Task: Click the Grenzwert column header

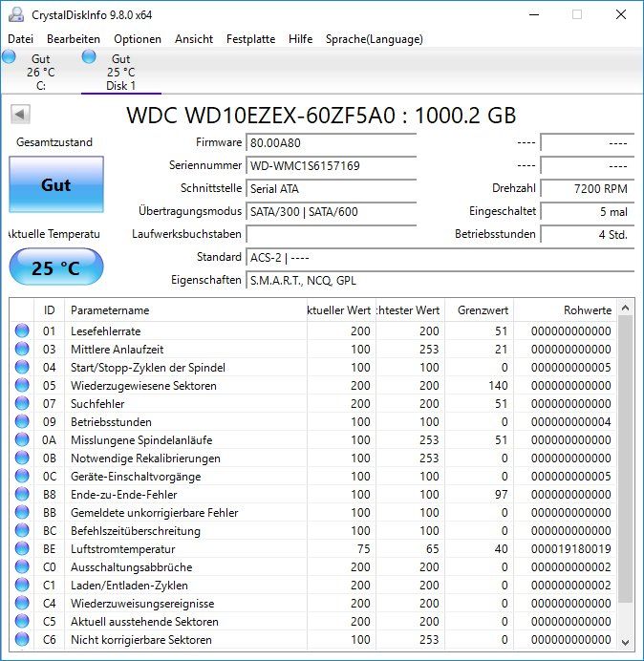Action: (x=479, y=310)
